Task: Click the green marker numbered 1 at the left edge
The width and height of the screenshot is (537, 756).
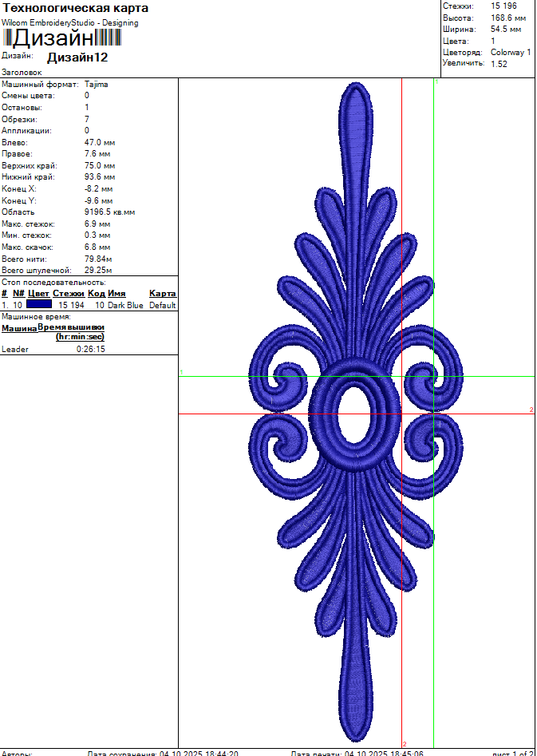Action: pyautogui.click(x=182, y=372)
